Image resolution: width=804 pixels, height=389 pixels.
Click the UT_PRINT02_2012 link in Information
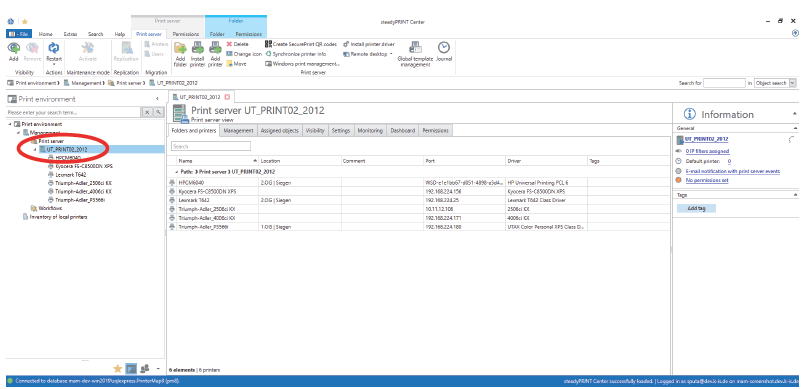point(707,139)
